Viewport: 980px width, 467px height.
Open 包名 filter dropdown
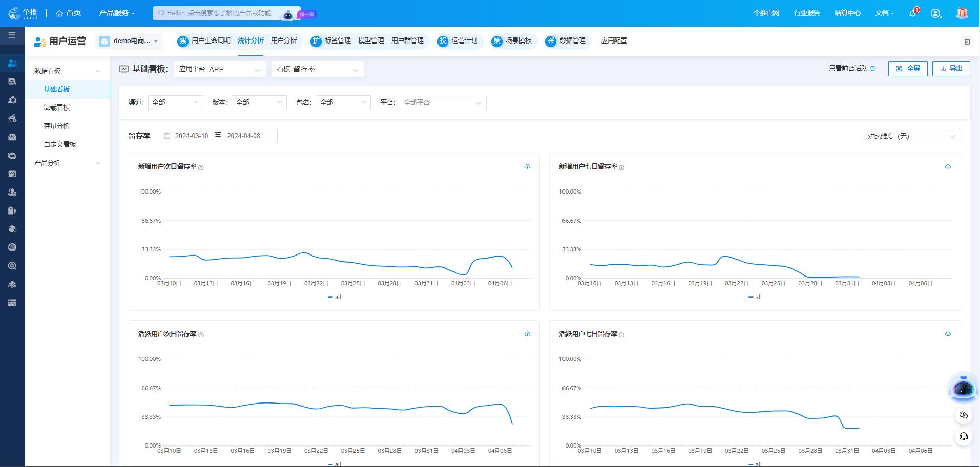point(343,102)
